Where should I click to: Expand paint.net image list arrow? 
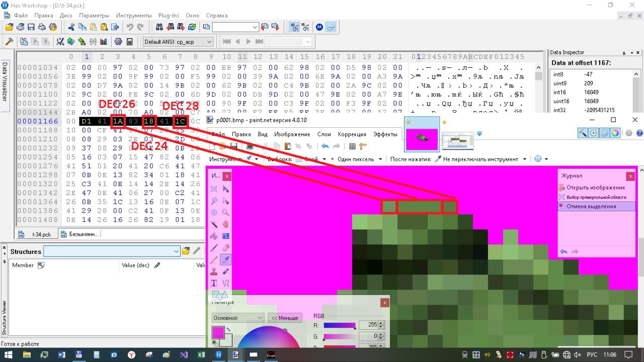point(479,134)
